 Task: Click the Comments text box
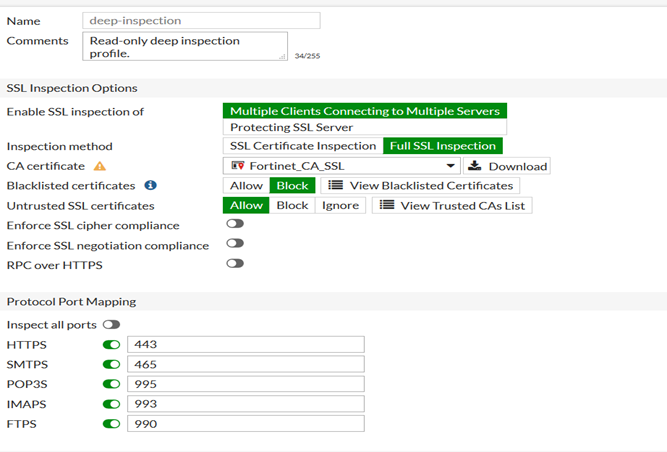[185, 47]
